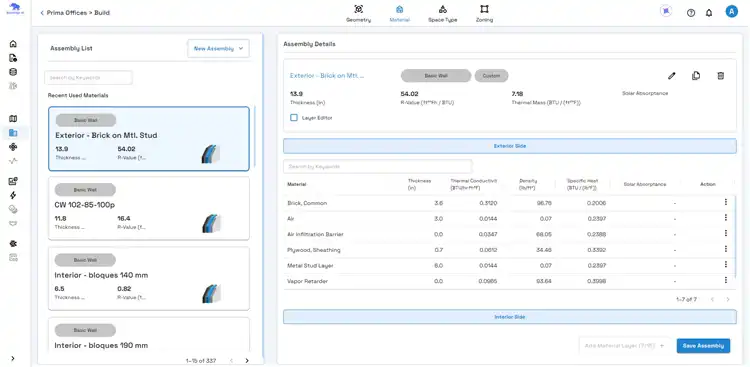
Task: Open actions menu for Air Infiltration Barrier row
Action: click(725, 234)
